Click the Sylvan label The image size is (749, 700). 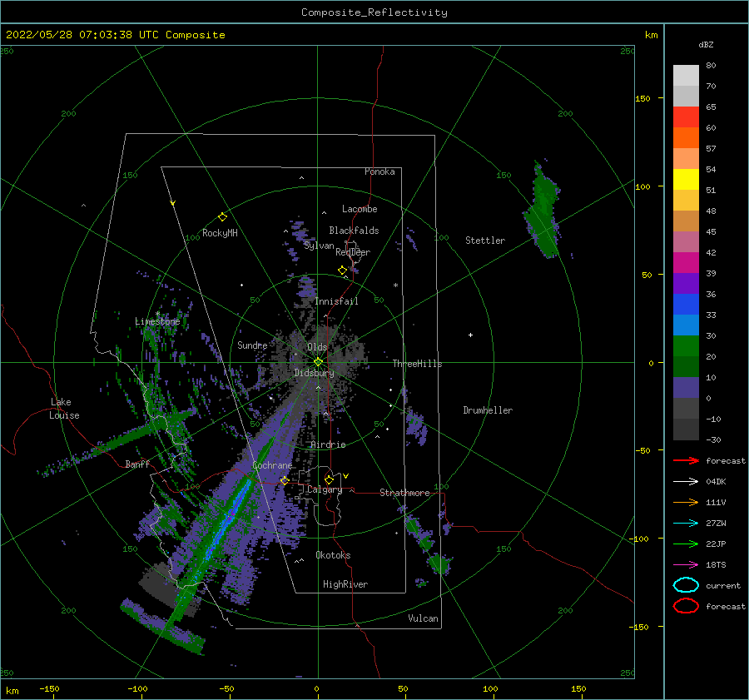319,246
